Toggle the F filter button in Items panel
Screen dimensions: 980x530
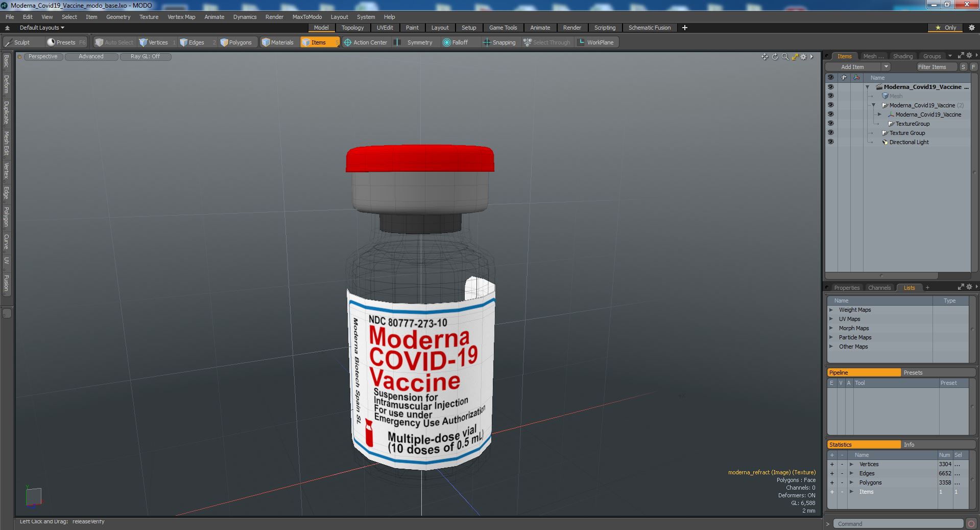pos(973,67)
